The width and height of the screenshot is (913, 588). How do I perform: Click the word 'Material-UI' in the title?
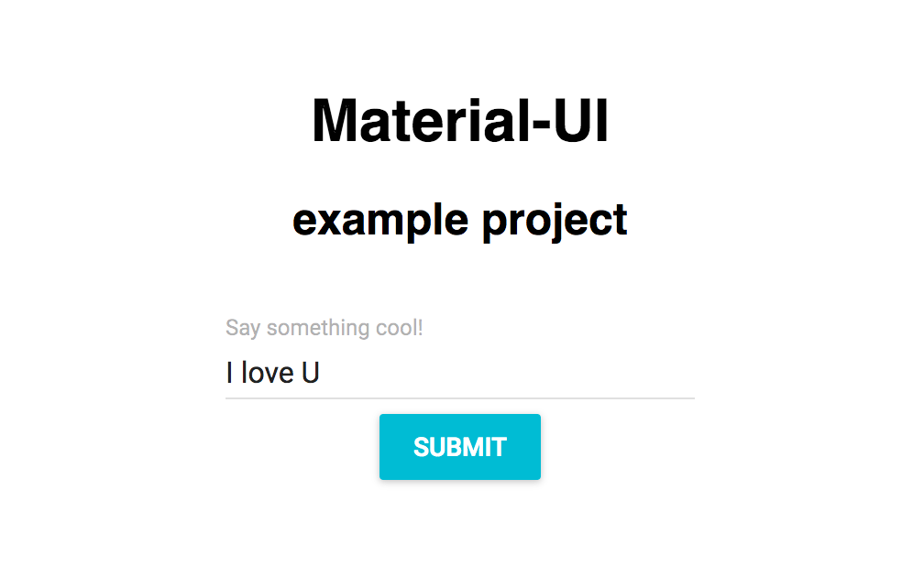click(x=459, y=117)
